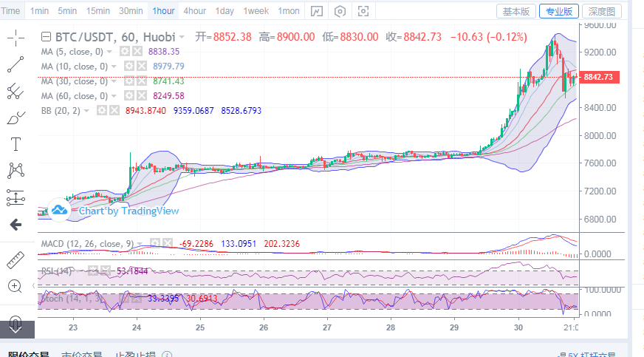Screen dimensions: 644x357
Task: Switch to 4hour timeframe
Action: click(195, 11)
